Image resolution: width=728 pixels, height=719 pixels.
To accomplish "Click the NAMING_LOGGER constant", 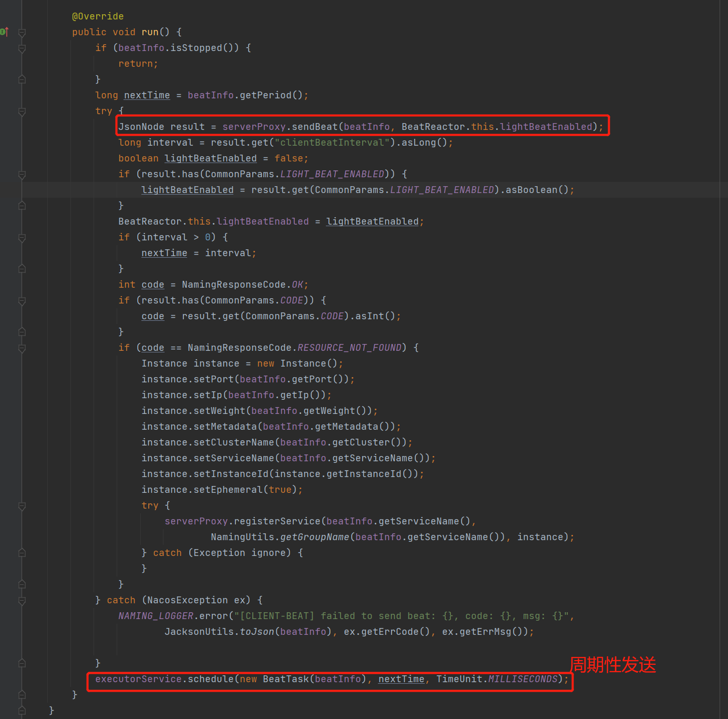I will (156, 616).
